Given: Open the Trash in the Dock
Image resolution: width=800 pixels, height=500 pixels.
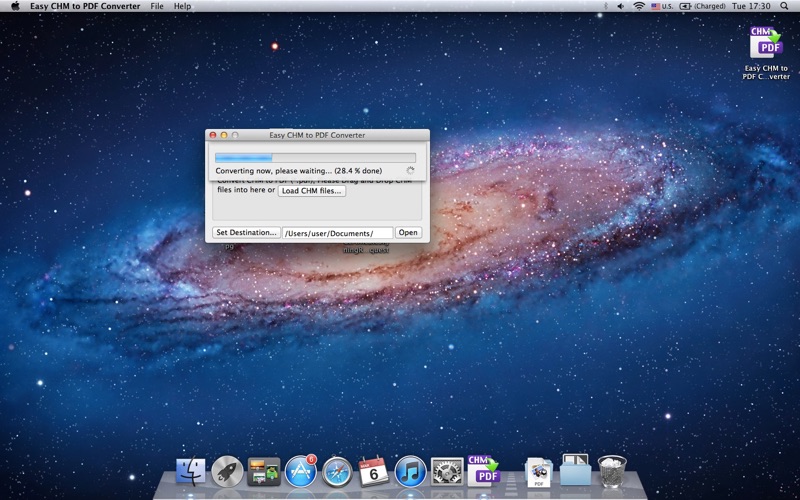Looking at the screenshot, I should point(612,471).
